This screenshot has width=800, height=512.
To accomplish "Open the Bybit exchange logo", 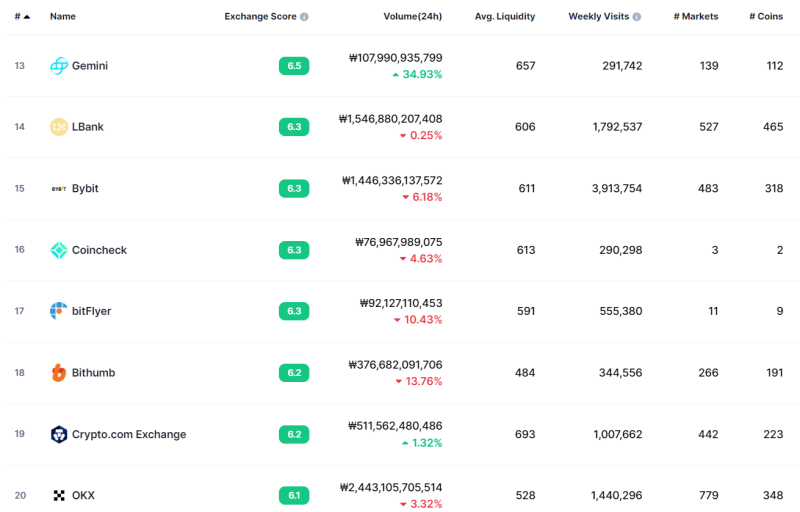I will pos(59,189).
